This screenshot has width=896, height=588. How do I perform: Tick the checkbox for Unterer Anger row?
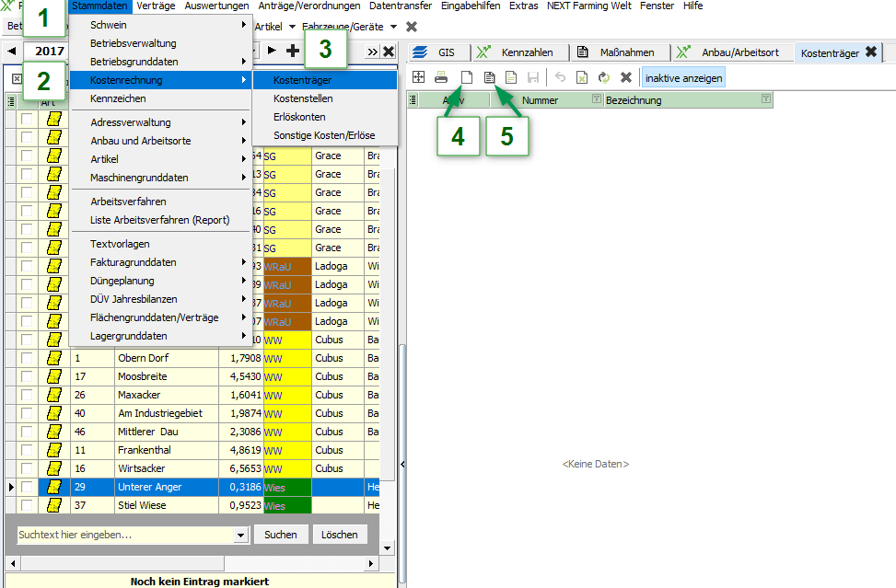pyautogui.click(x=28, y=487)
